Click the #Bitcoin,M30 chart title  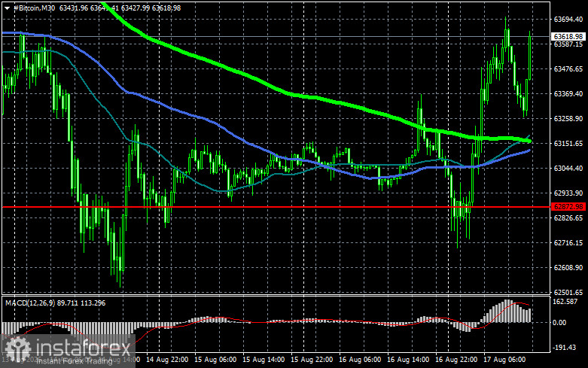(x=34, y=8)
